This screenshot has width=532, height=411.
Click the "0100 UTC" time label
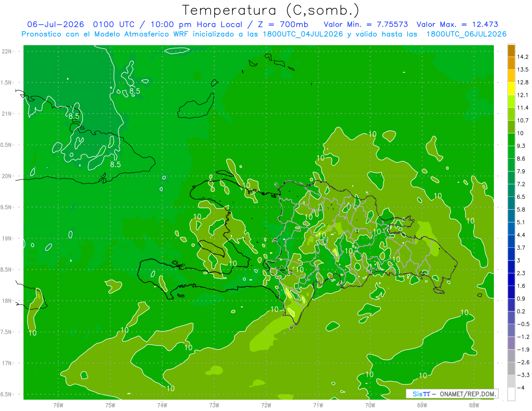pyautogui.click(x=114, y=24)
